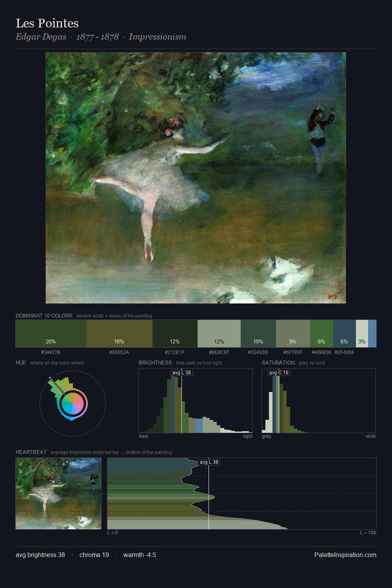Select the dark blue 6% swatch #2F4958
The image size is (392, 588).
344,334
